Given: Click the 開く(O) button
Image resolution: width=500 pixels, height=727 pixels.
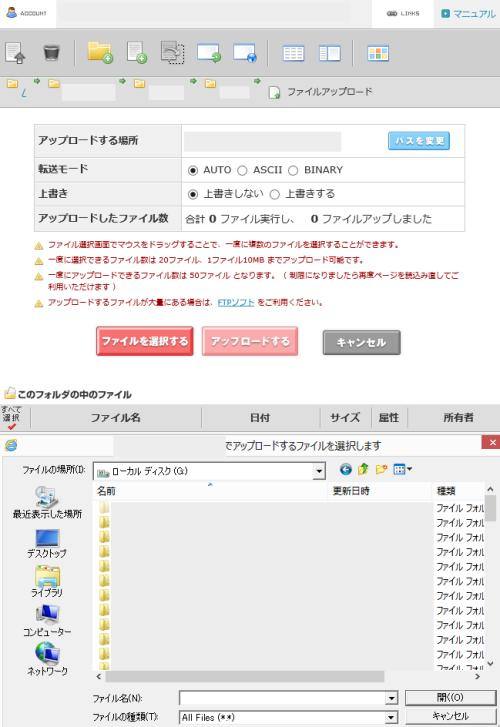Looking at the screenshot, I should coord(450,697).
